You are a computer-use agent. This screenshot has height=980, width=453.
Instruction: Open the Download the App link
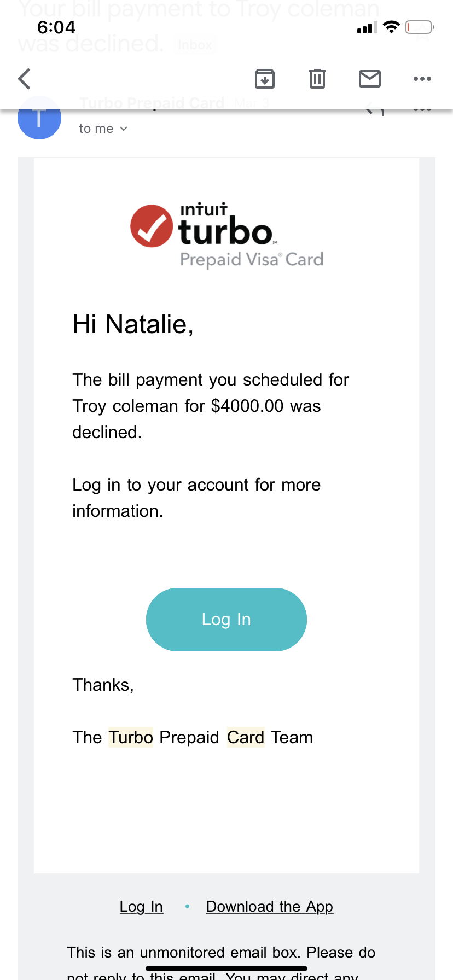[270, 907]
